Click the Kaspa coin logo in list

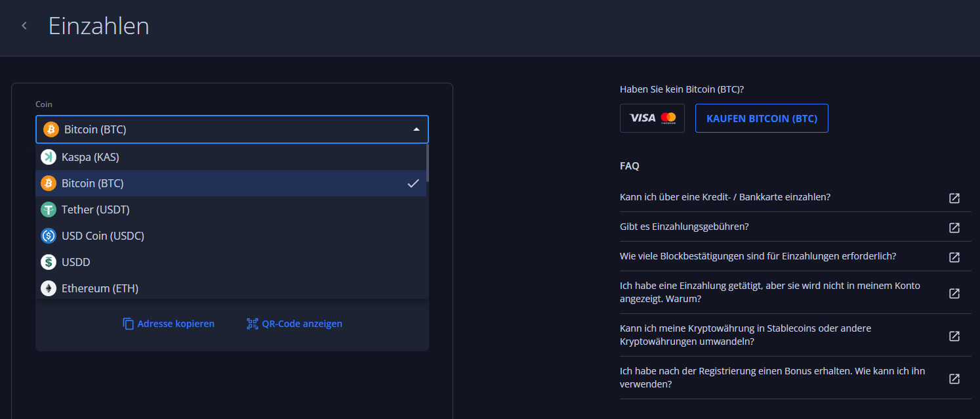49,157
